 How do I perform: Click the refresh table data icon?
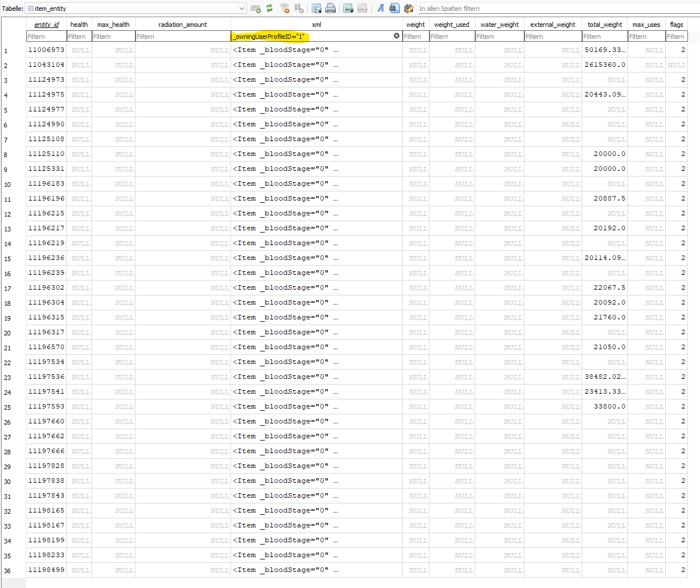269,9
